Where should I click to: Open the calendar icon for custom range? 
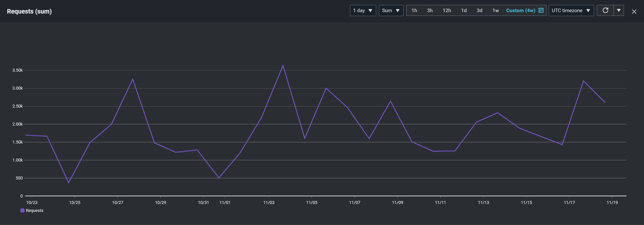click(541, 11)
